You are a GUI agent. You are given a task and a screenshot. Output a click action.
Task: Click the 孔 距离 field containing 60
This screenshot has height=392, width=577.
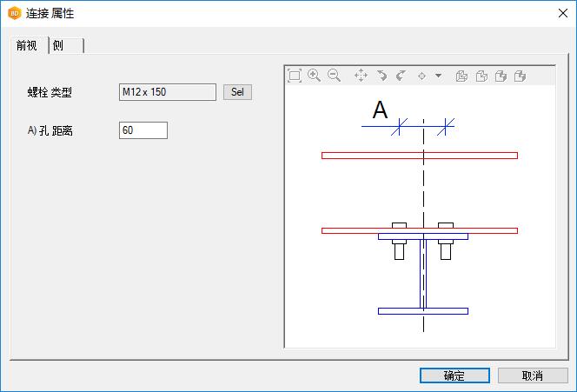coord(143,130)
